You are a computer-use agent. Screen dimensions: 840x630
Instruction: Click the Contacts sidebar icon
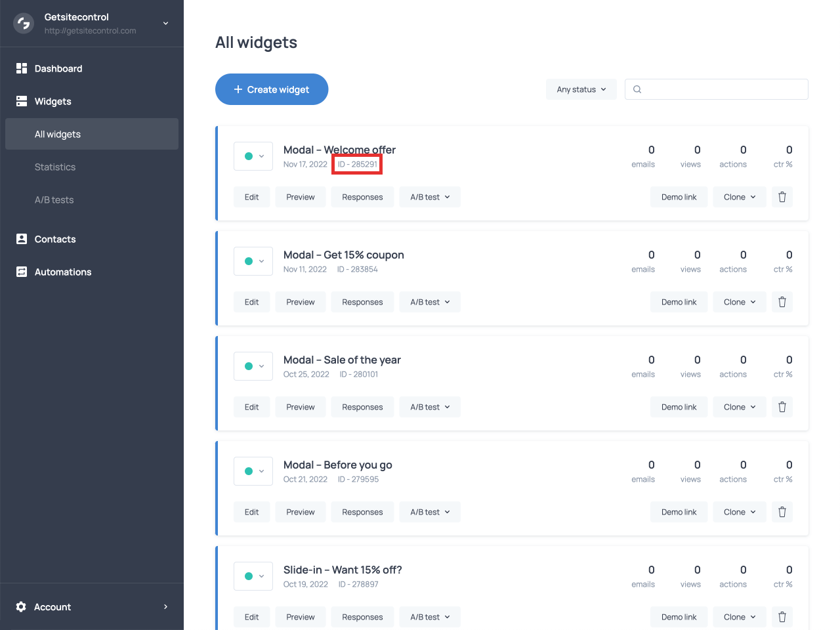click(22, 239)
